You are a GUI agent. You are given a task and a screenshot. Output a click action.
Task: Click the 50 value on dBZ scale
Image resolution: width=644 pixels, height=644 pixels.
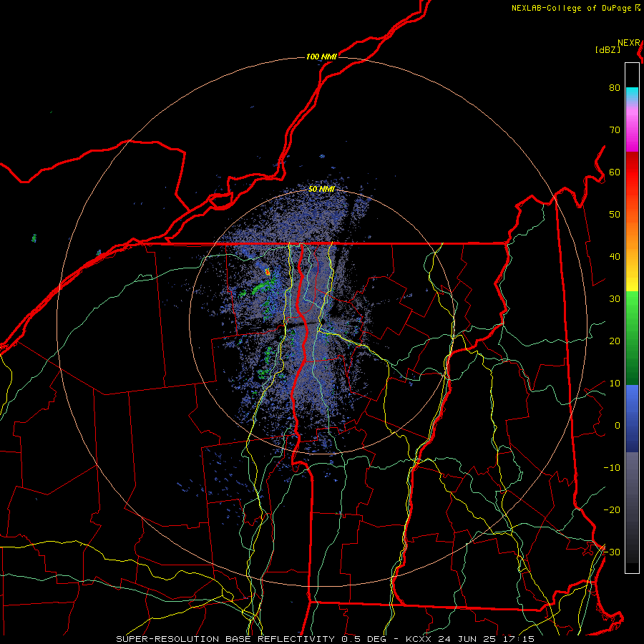(615, 215)
